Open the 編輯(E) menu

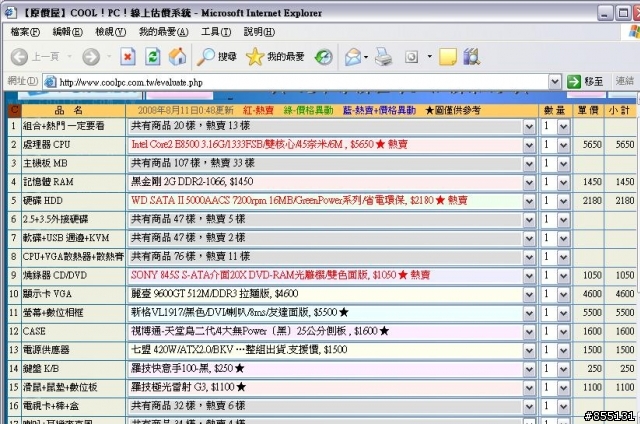pyautogui.click(x=67, y=32)
